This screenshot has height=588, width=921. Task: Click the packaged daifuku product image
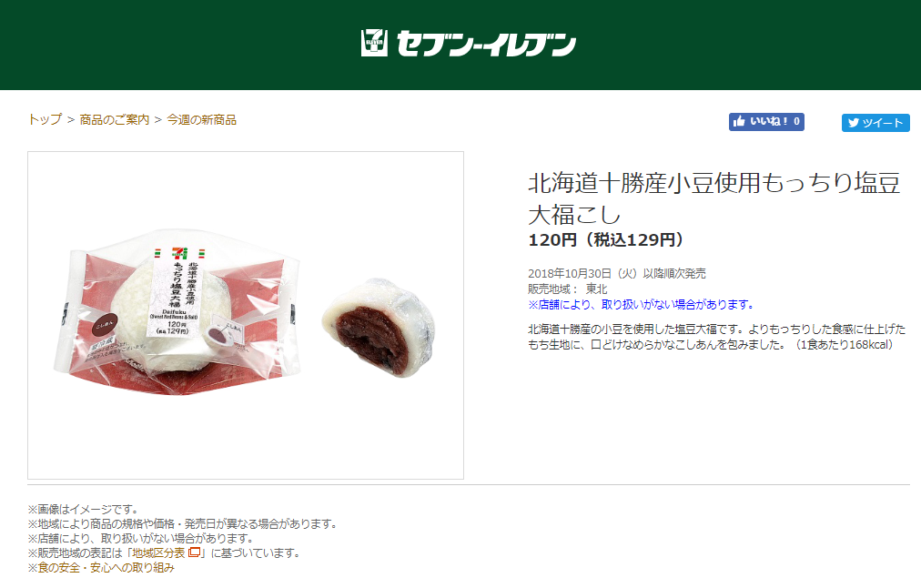pyautogui.click(x=178, y=311)
